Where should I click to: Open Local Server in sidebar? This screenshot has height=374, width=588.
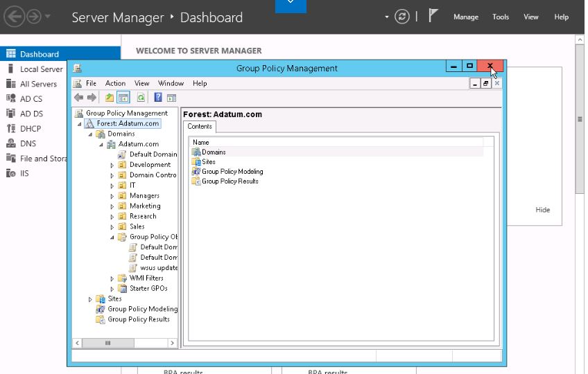coord(41,69)
